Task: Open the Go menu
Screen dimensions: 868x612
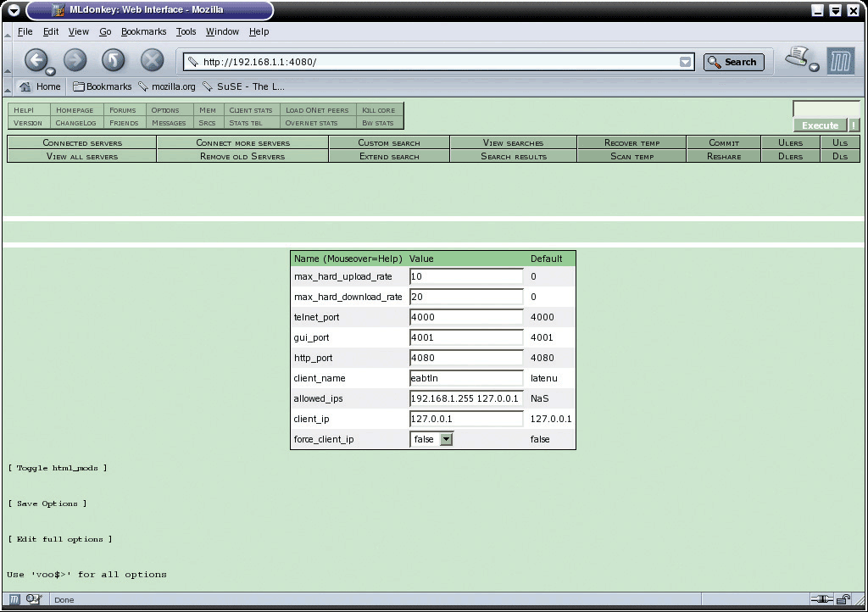Action: 105,31
